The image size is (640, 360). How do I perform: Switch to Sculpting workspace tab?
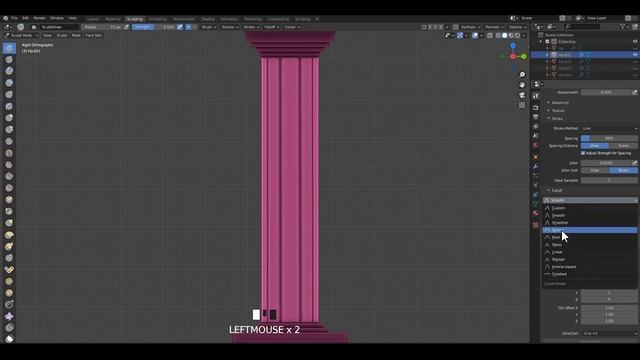135,19
